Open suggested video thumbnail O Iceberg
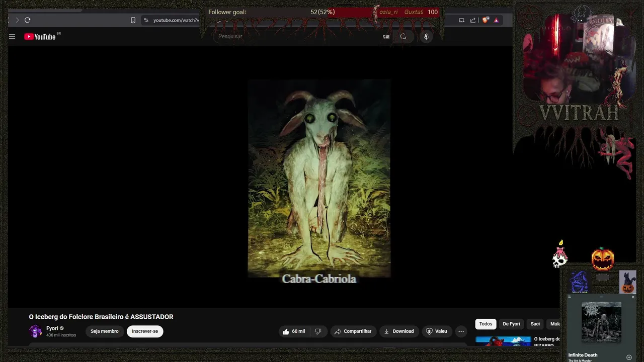Image resolution: width=644 pixels, height=362 pixels. [x=503, y=341]
